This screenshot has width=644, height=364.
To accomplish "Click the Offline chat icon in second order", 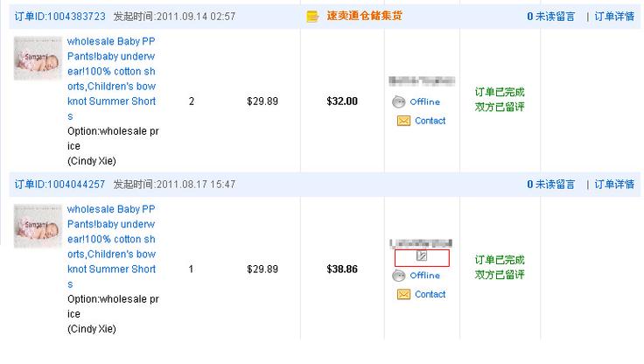I will [398, 276].
